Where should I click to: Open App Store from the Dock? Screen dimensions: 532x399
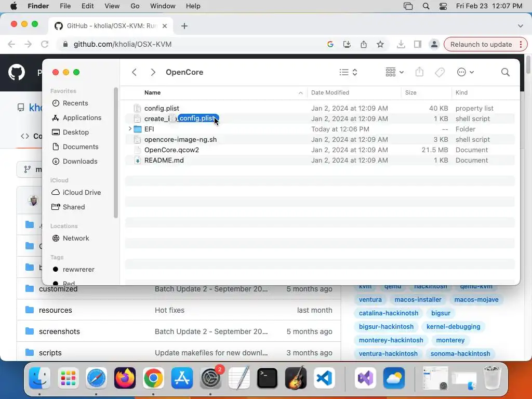182,378
